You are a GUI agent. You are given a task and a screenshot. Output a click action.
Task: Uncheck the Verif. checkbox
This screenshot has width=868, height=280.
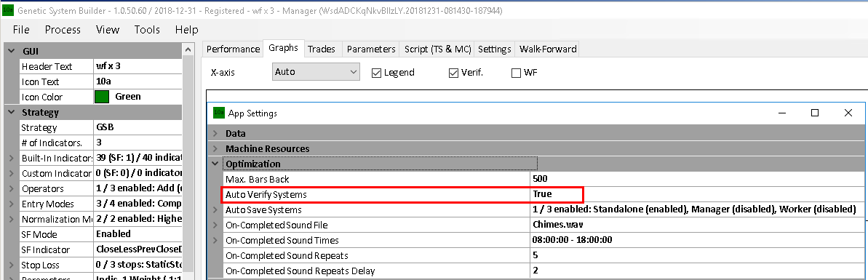point(453,73)
